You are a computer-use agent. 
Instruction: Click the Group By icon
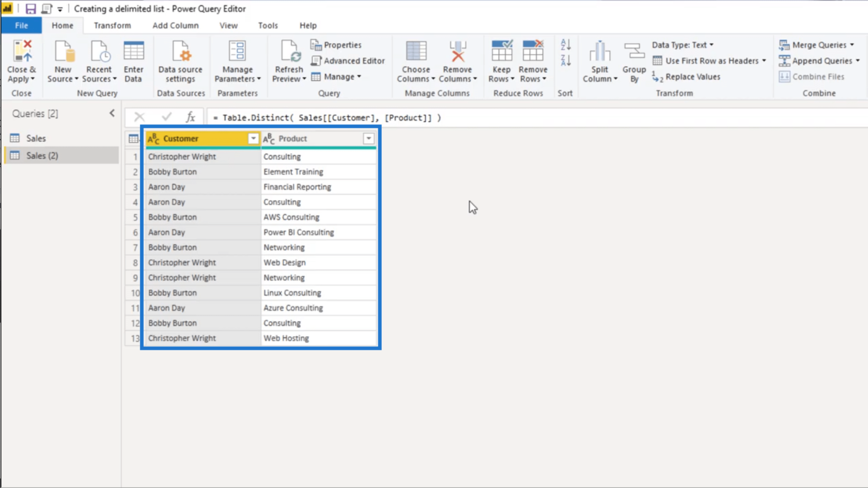tap(634, 52)
